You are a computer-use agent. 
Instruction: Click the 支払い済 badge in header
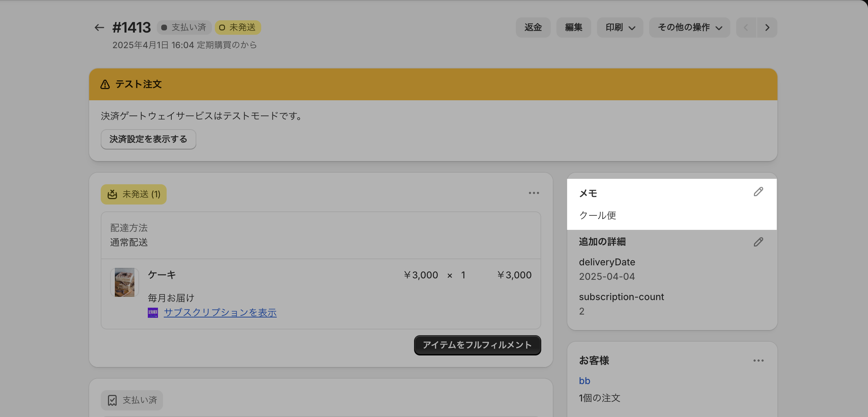point(184,28)
